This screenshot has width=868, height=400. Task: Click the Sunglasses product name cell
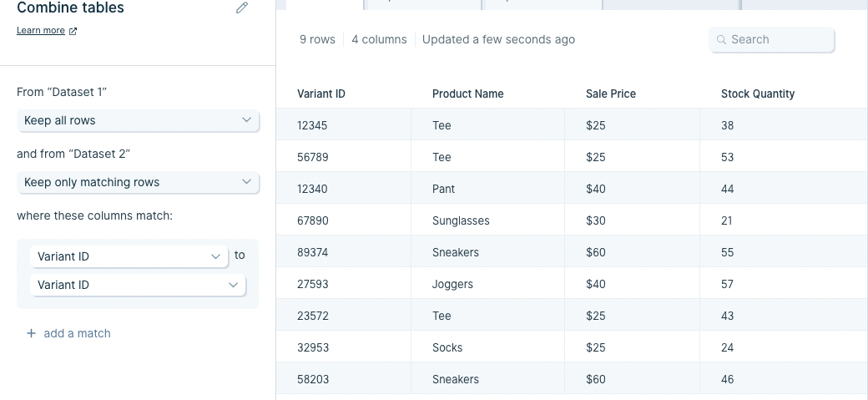[487, 220]
